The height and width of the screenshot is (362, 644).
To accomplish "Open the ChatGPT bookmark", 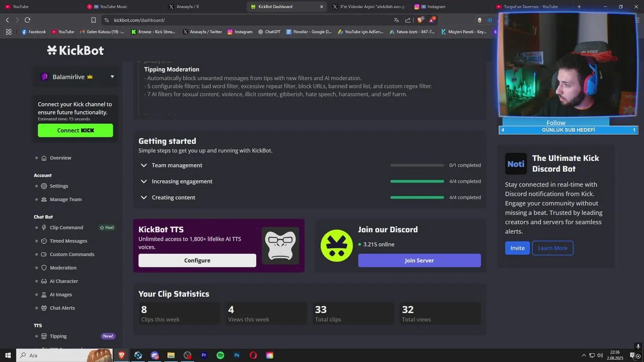I will tap(269, 32).
